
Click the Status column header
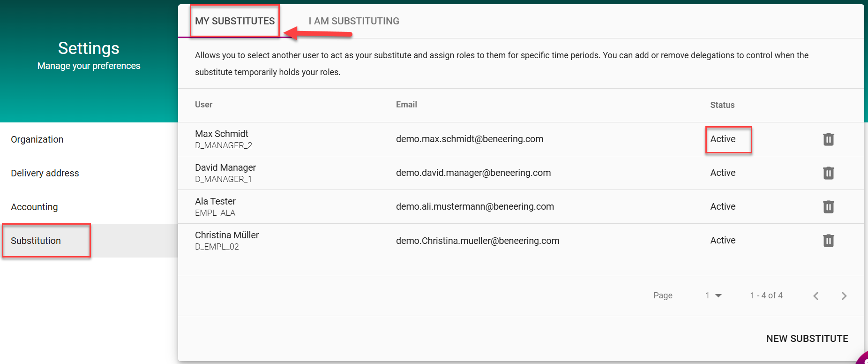(722, 105)
